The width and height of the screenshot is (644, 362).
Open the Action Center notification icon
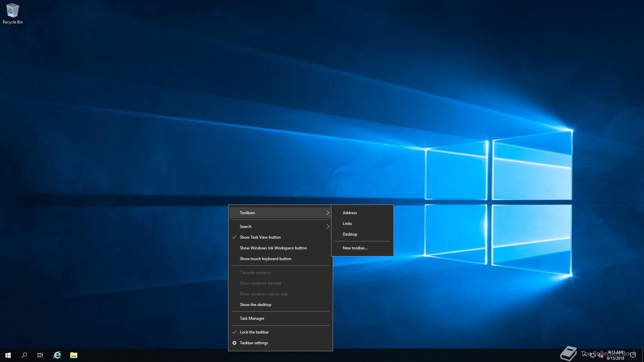pos(633,355)
